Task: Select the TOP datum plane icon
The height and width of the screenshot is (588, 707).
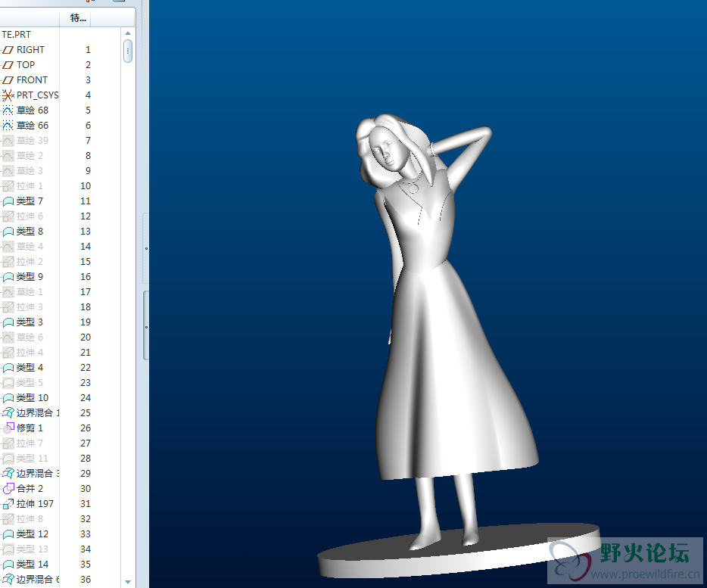Action: coord(8,65)
